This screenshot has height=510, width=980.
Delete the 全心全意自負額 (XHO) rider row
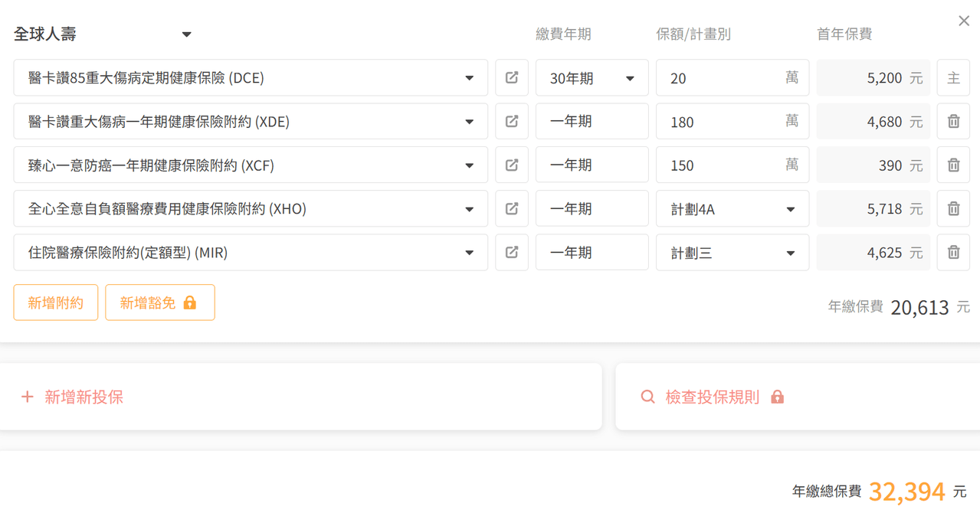pyautogui.click(x=953, y=208)
